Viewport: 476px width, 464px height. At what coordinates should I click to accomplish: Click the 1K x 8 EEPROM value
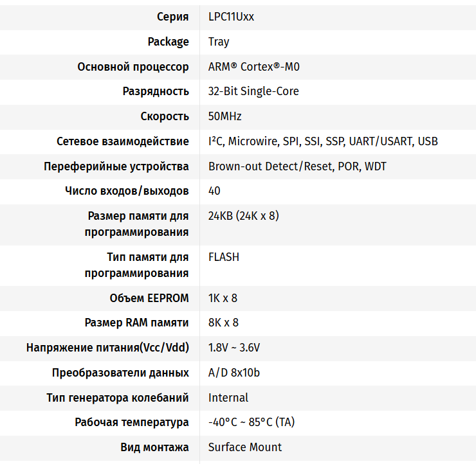[x=223, y=298]
